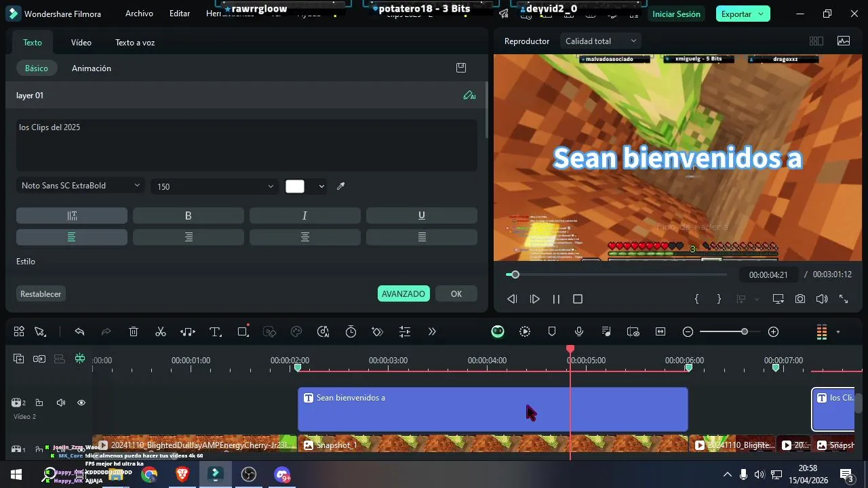Justify text alignment

(422, 237)
